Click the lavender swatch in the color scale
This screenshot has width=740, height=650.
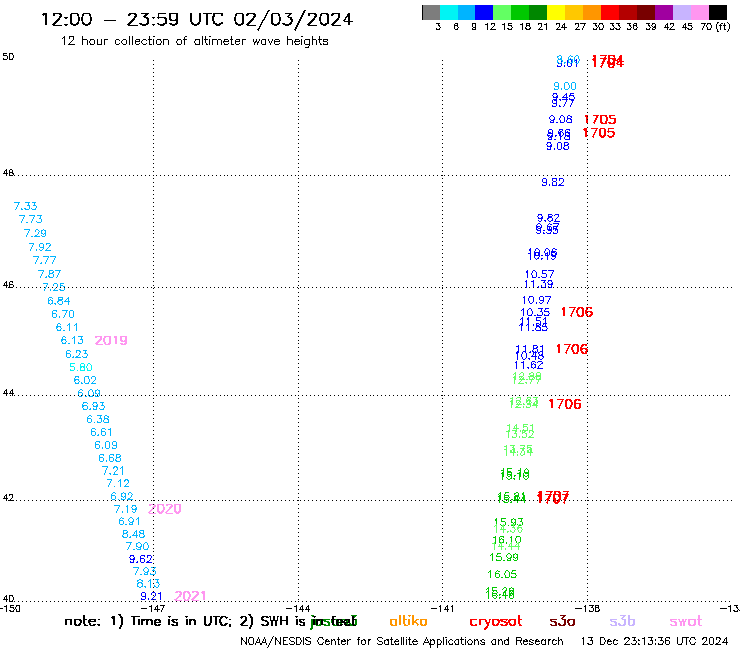pos(681,12)
